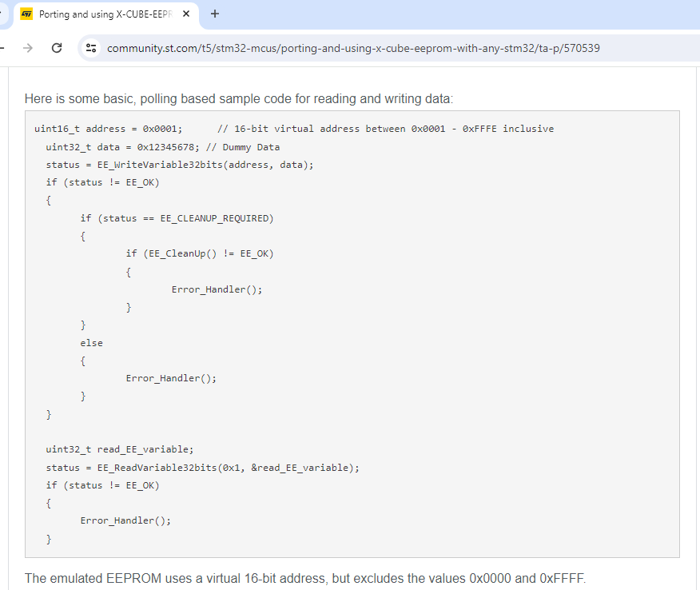Open a new tab with plus button
The width and height of the screenshot is (700, 590).
(x=215, y=14)
